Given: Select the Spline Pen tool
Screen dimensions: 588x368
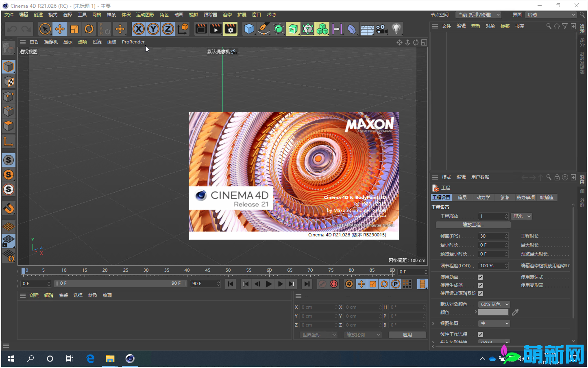Looking at the screenshot, I should click(264, 29).
